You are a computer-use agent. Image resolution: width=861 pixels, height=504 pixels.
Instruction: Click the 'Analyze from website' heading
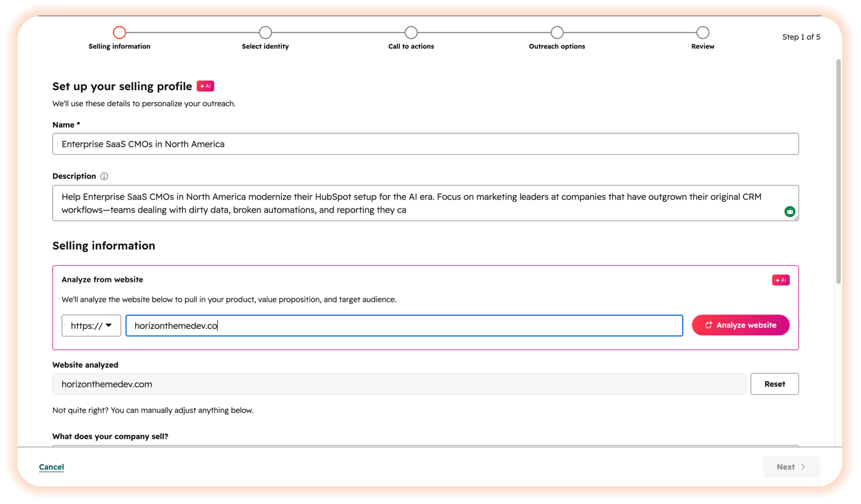point(102,280)
